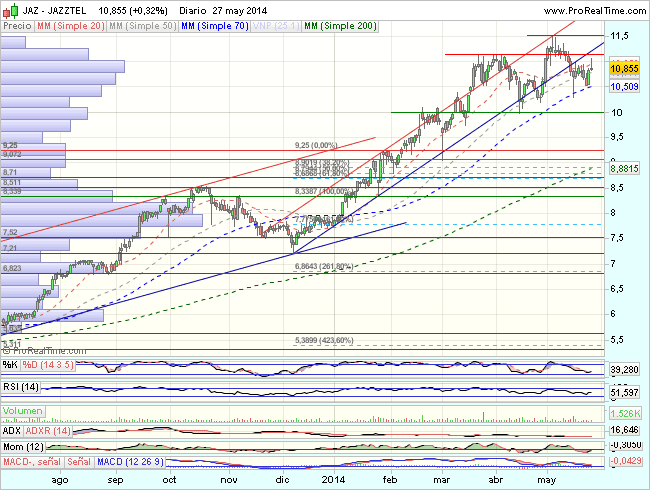Click the yellow 10,855 current price tag
650x490 pixels.
coord(624,68)
